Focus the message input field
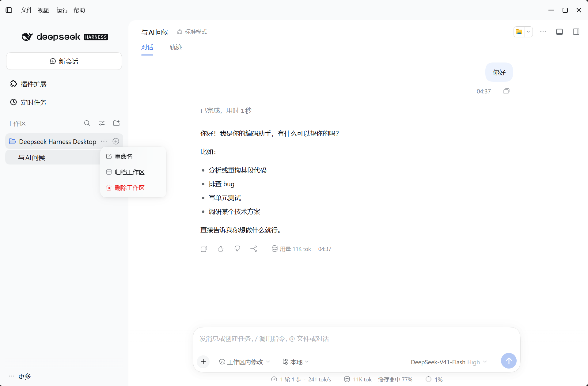588x386 pixels. click(356, 339)
